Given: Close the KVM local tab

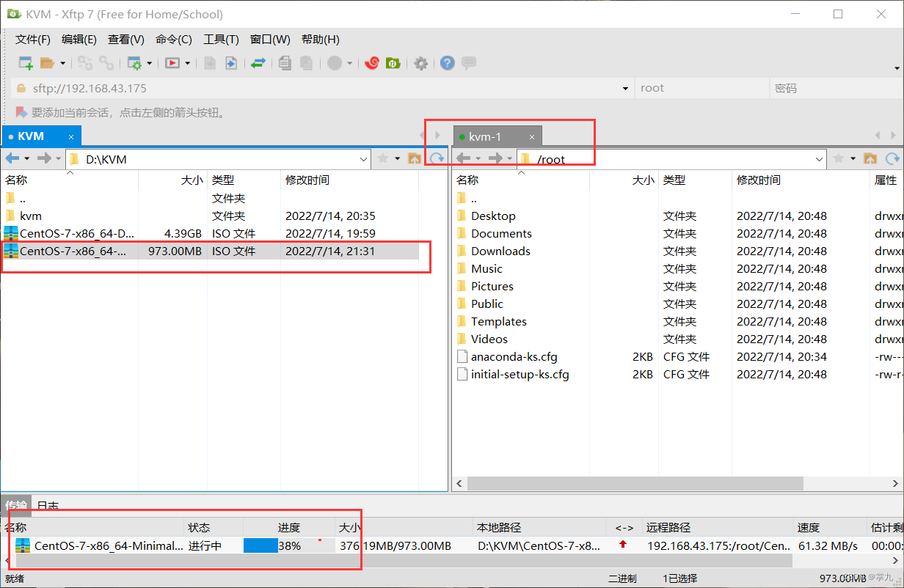Looking at the screenshot, I should [x=71, y=137].
